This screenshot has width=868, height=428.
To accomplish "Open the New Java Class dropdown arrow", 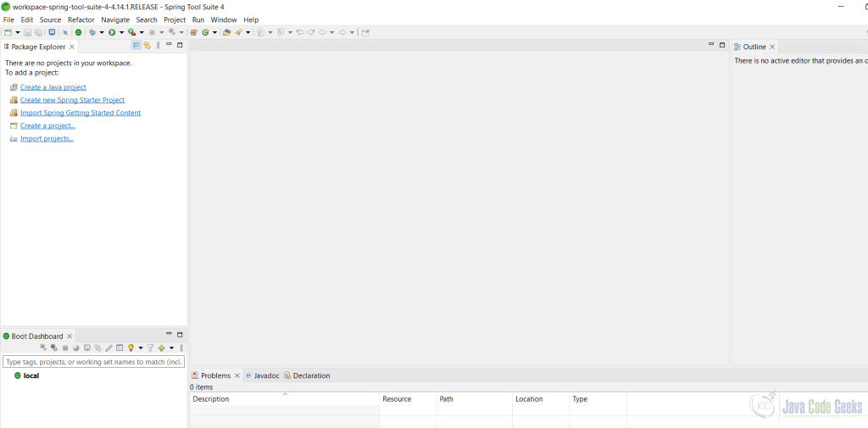I will (214, 32).
